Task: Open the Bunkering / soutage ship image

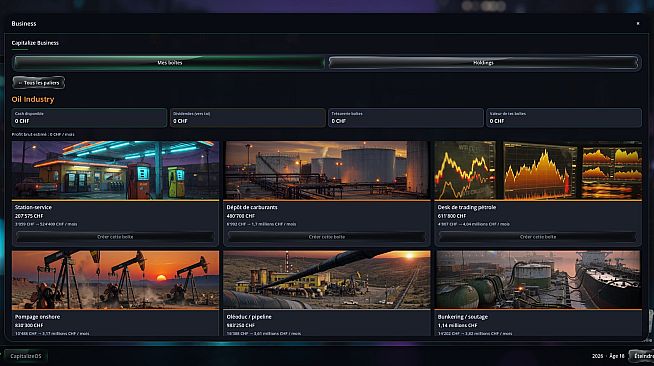Action: pos(538,280)
